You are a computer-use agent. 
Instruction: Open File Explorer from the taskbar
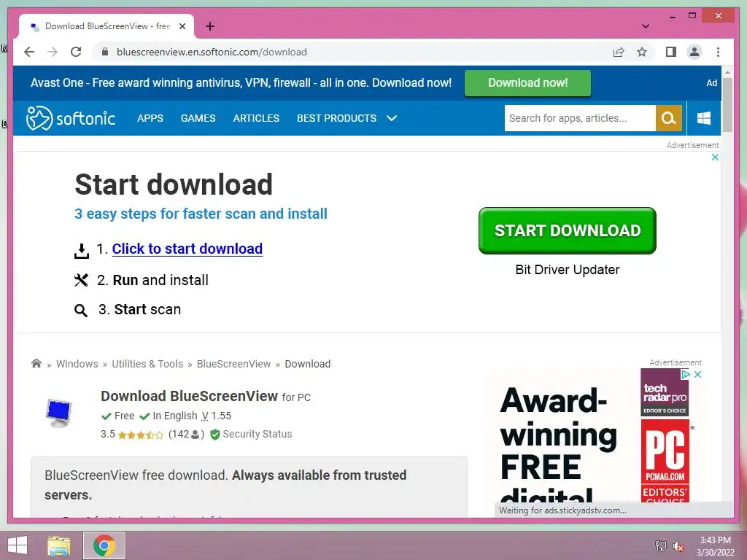click(59, 545)
